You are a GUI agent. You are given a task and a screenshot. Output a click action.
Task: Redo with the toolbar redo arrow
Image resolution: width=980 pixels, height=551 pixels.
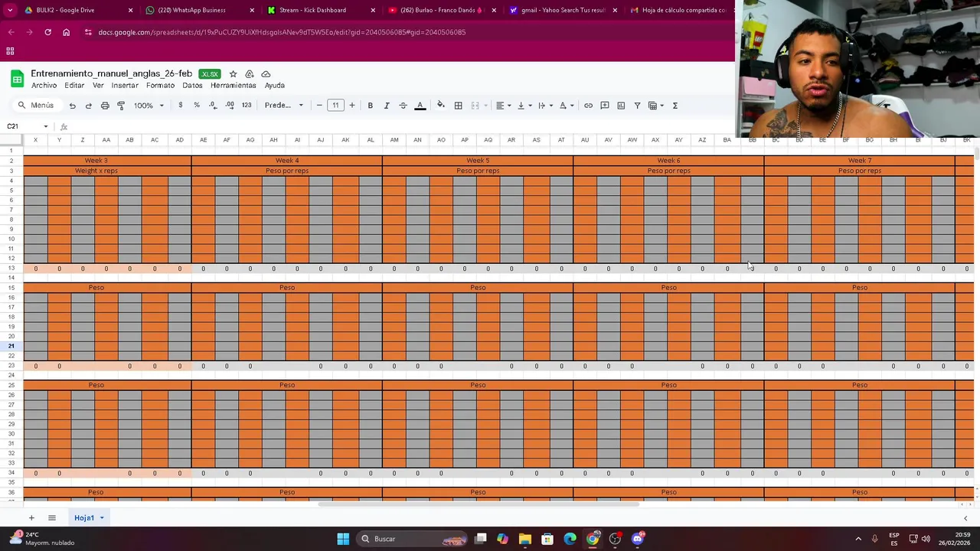tap(88, 106)
